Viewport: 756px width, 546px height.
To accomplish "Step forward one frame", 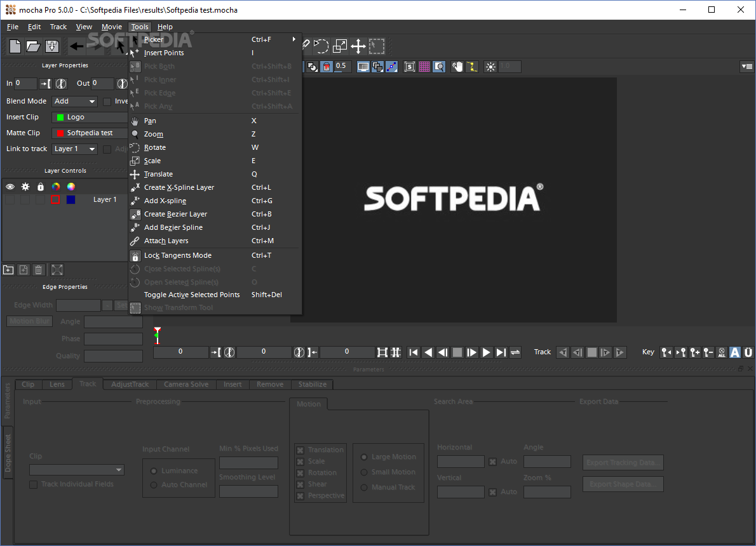I will pos(472,352).
